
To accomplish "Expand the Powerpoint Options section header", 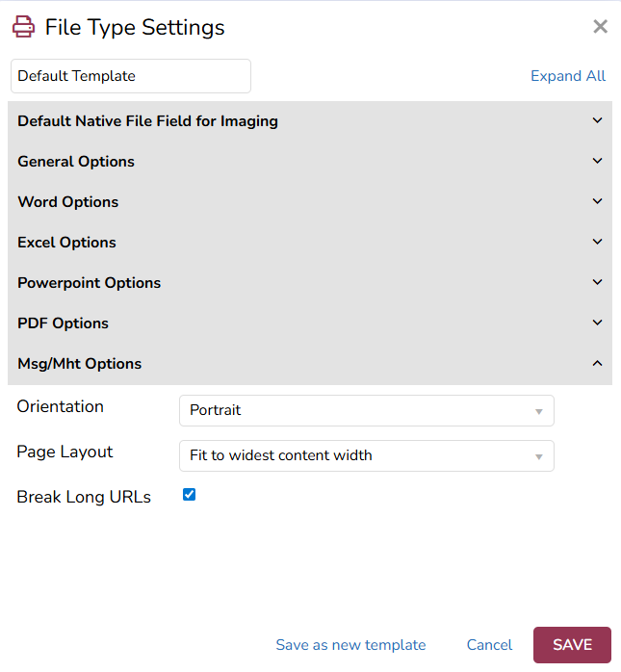I will (x=310, y=283).
